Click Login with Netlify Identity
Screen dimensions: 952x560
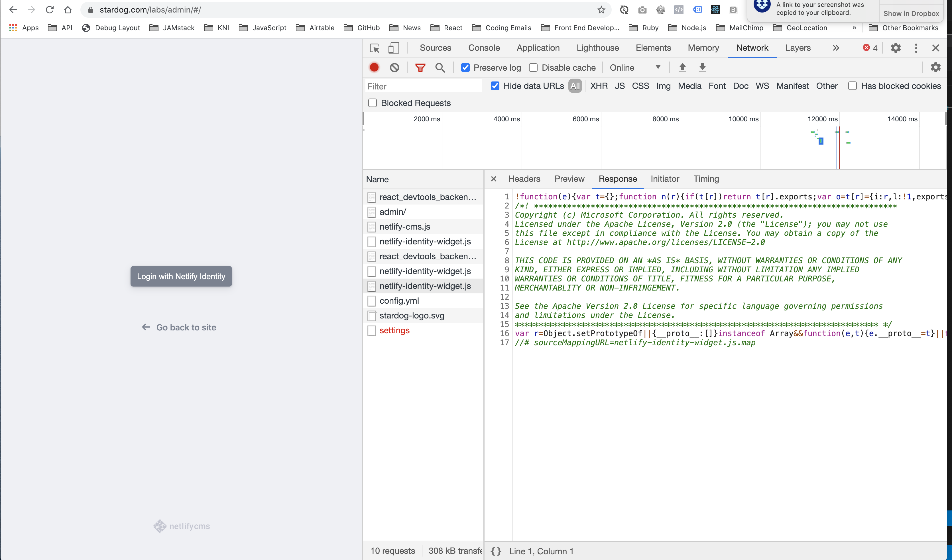pyautogui.click(x=181, y=276)
